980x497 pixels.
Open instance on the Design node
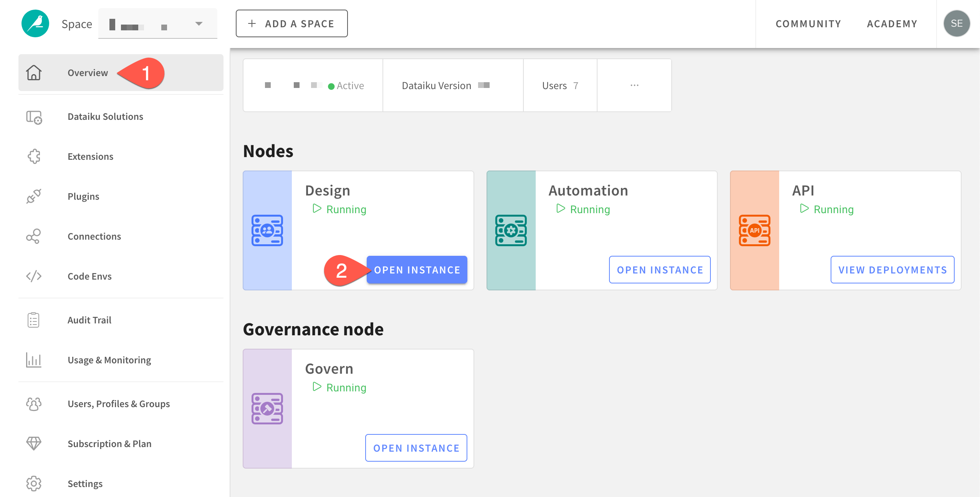coord(417,270)
